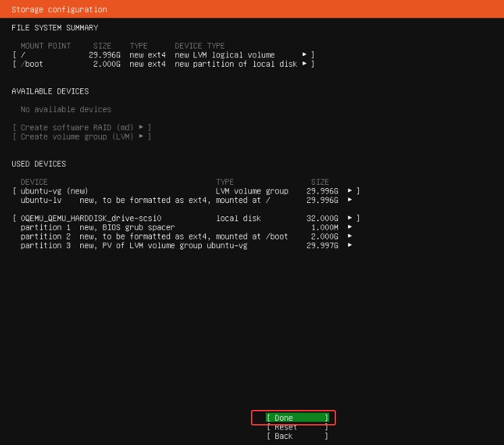The image size is (504, 445).
Task: Select the / filesystem summary row
Action: pyautogui.click(x=162, y=55)
